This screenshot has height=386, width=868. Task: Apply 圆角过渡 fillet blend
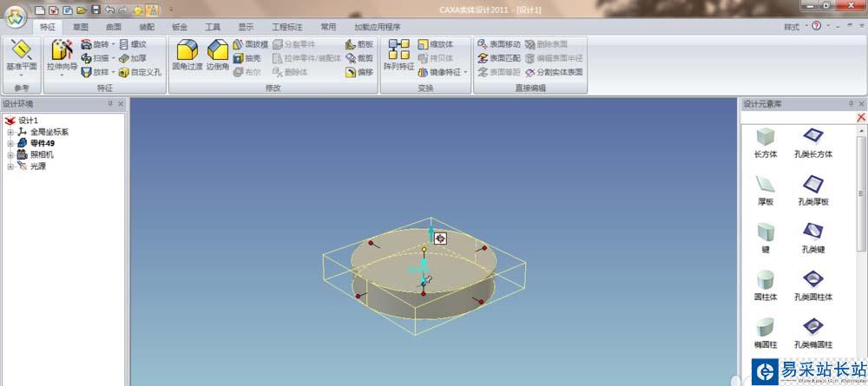pyautogui.click(x=187, y=56)
